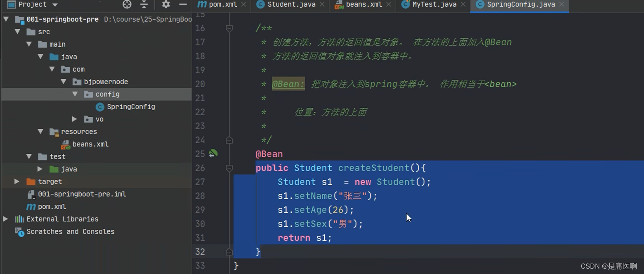Click setSex call on line 30
The height and width of the screenshot is (274, 644).
click(x=310, y=224)
